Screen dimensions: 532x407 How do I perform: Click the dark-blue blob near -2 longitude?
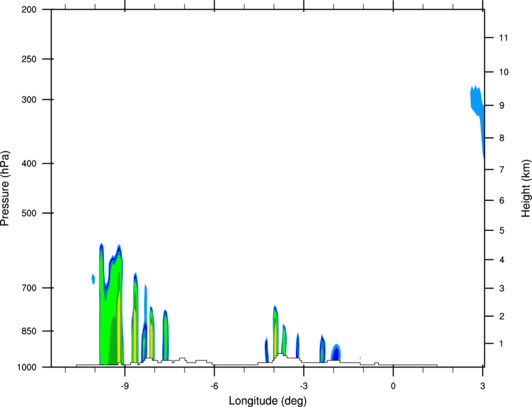pos(336,353)
